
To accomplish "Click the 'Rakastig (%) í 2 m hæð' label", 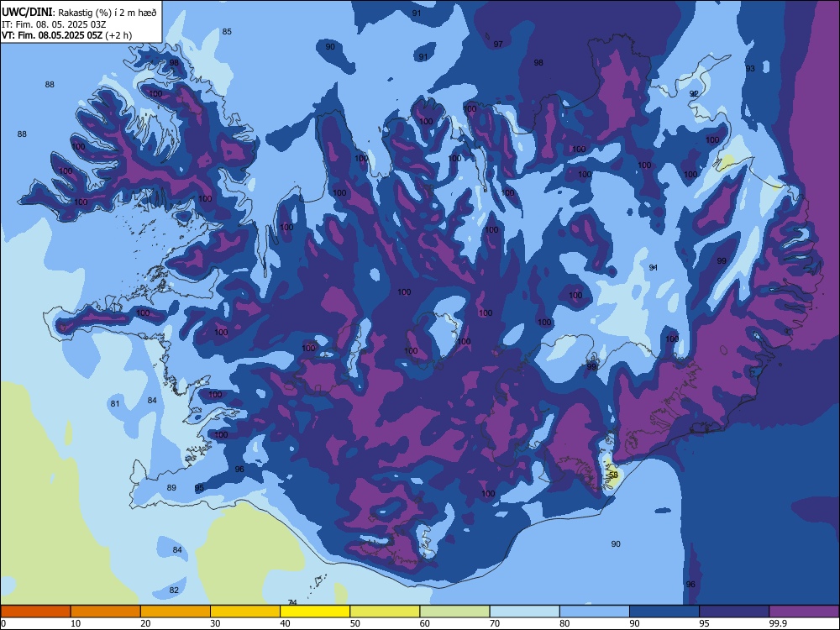I will [108, 13].
